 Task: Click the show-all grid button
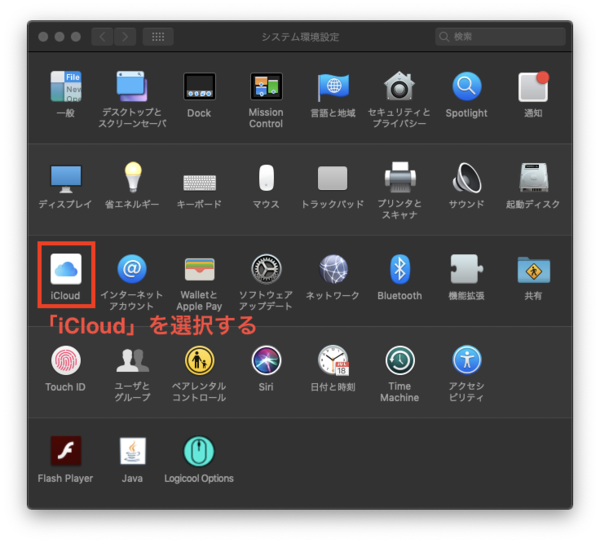[157, 37]
